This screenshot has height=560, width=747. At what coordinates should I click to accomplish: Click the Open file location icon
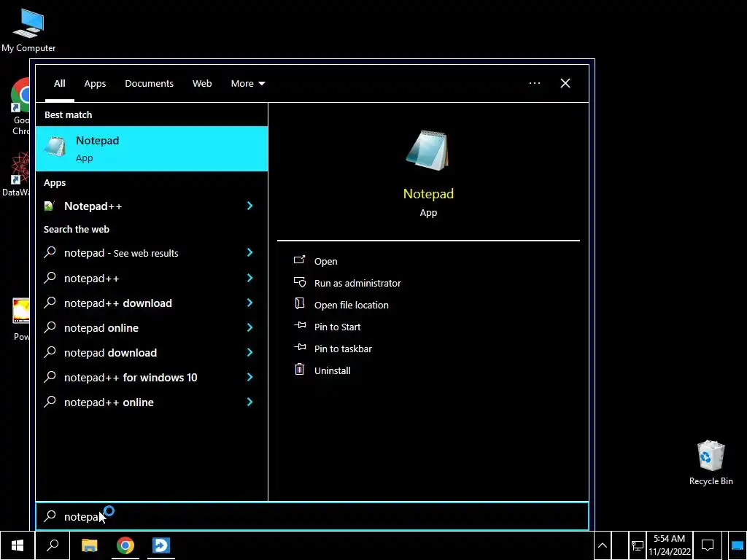[x=299, y=304]
